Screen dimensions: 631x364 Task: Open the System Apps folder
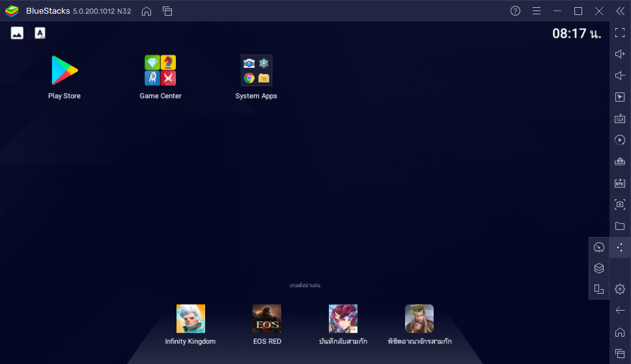tap(257, 70)
